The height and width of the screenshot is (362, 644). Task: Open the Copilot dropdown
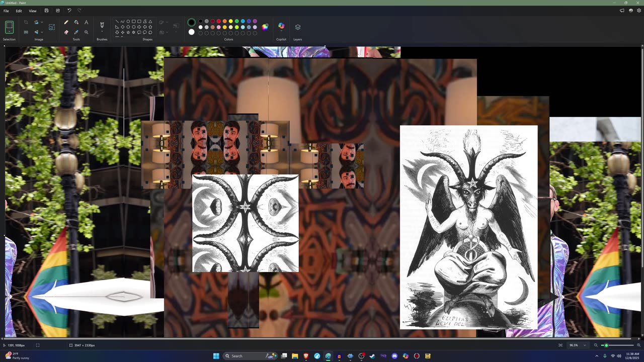pyautogui.click(x=281, y=31)
